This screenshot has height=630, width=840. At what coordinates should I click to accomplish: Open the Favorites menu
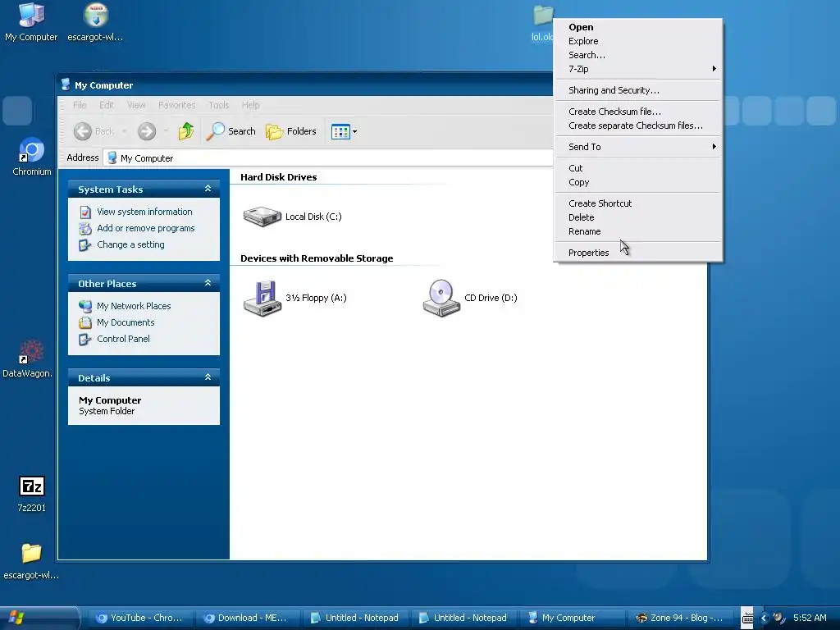(177, 105)
